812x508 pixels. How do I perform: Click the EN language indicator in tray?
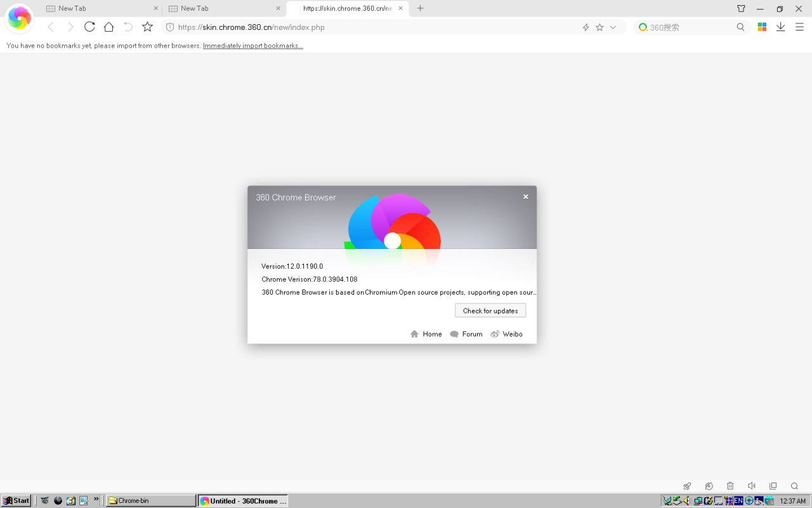tap(738, 500)
